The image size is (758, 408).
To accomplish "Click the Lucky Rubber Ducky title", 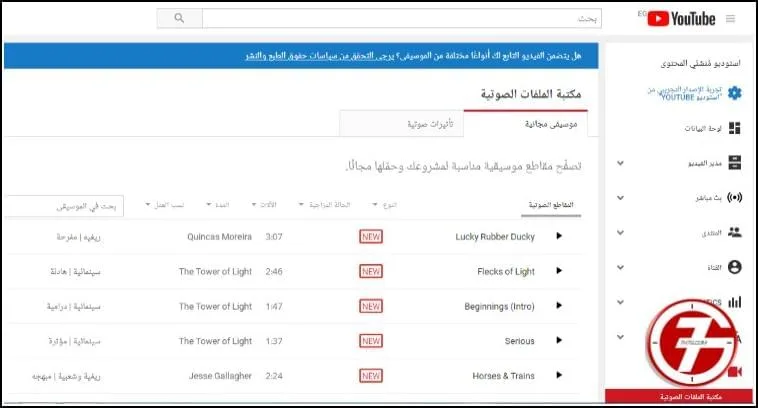I will (495, 236).
